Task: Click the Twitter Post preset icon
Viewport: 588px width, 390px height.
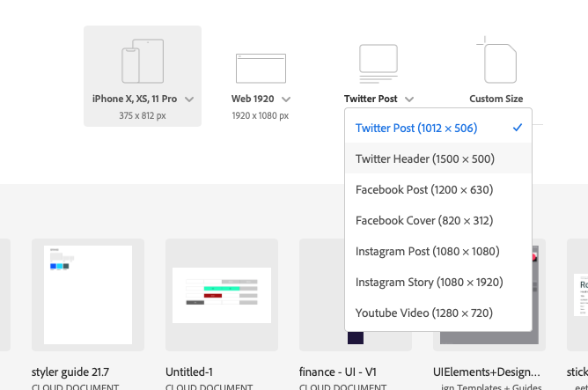Action: click(378, 63)
